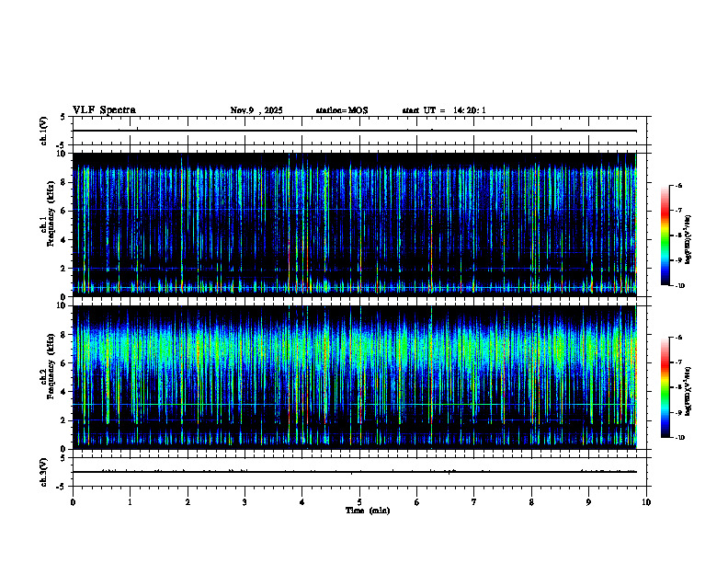Click time axis tick label "4"
Screen dimensions: 728x563
click(302, 502)
